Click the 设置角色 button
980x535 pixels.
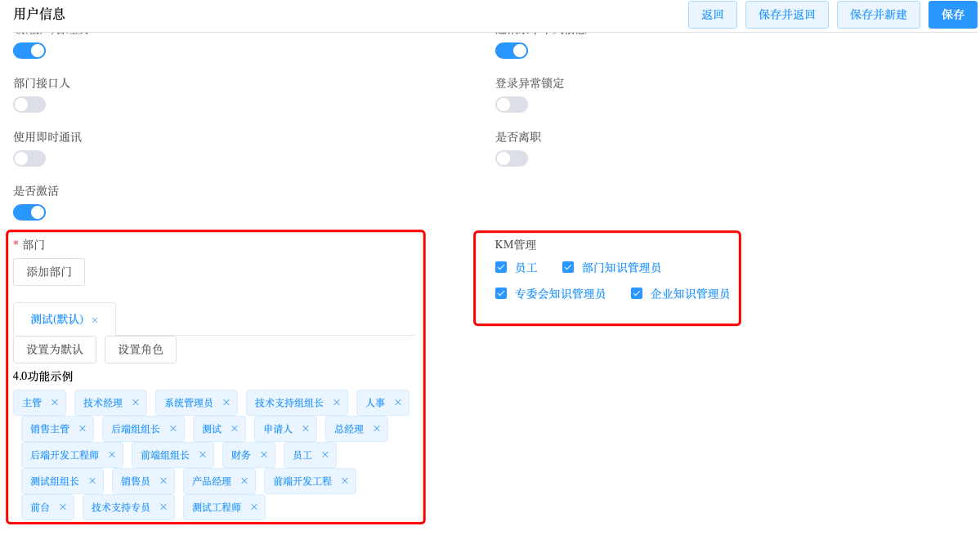(x=141, y=350)
